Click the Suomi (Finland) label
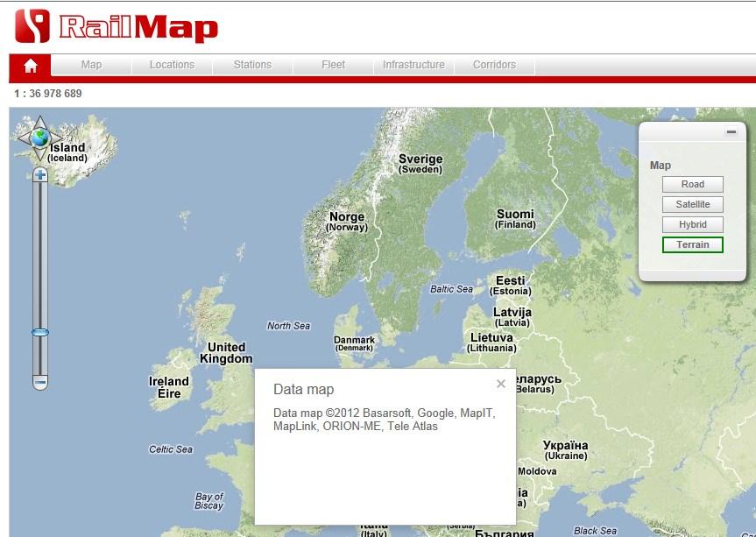The height and width of the screenshot is (537, 756). [515, 219]
